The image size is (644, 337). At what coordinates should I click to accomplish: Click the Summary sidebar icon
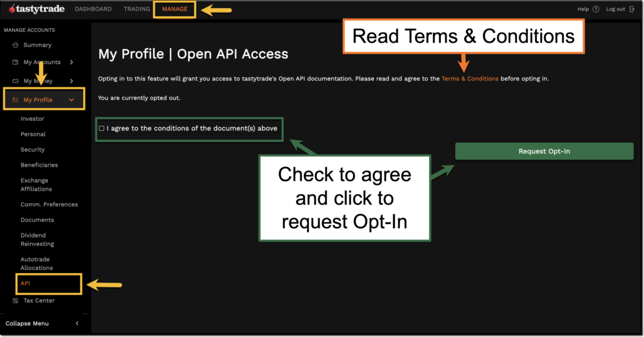point(15,45)
